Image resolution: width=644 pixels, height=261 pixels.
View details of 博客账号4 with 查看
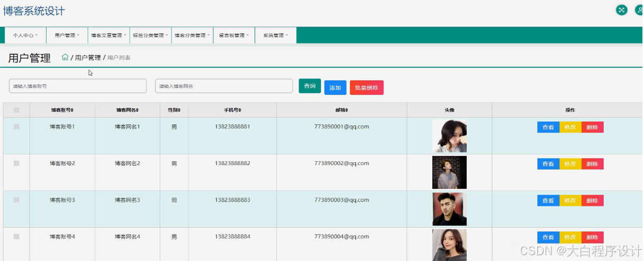pyautogui.click(x=548, y=237)
